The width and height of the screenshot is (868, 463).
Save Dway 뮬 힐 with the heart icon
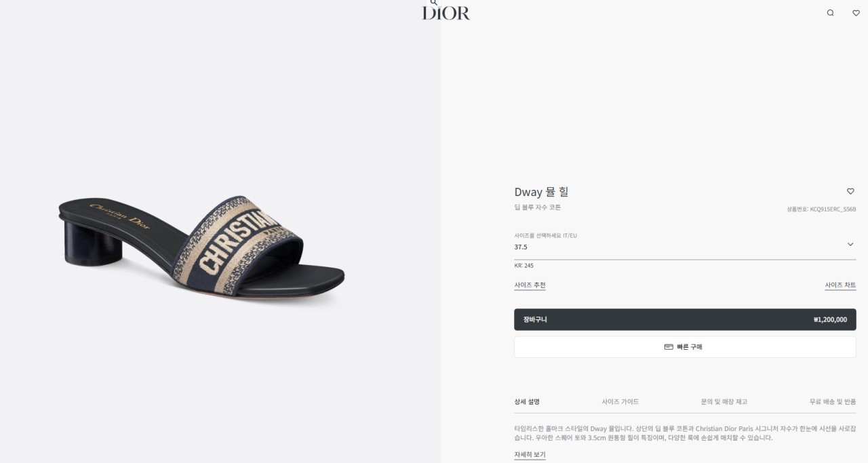click(850, 191)
